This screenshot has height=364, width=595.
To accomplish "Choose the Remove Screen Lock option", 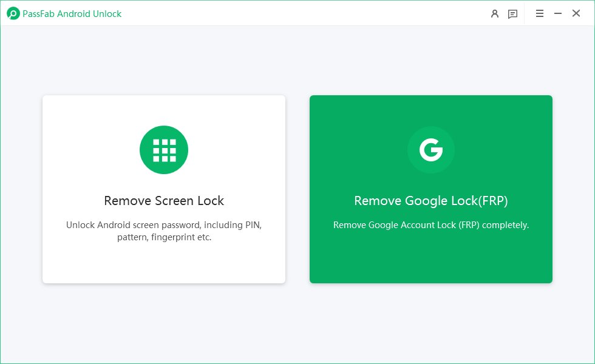I will point(164,188).
